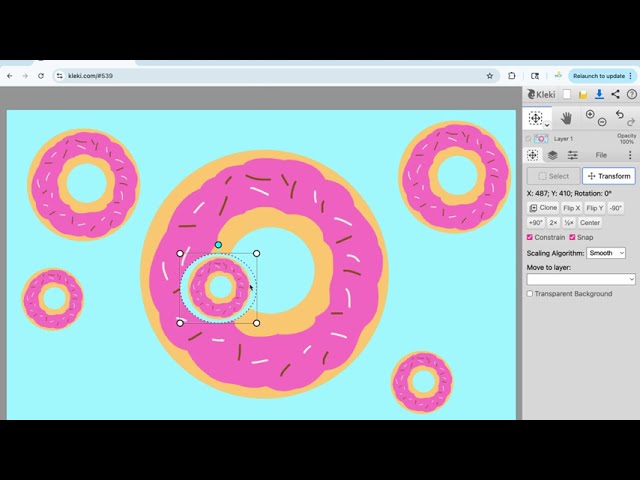The height and width of the screenshot is (480, 640).
Task: Switch to Transform mode
Action: coord(609,176)
